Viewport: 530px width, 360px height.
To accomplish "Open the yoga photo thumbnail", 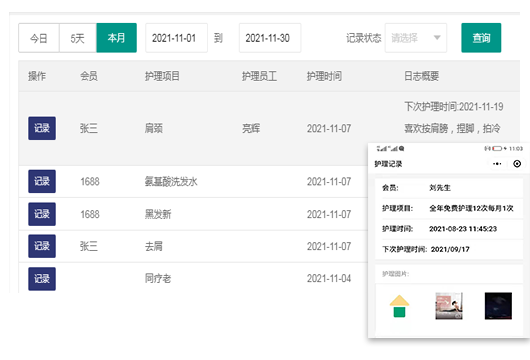I will pyautogui.click(x=449, y=306).
